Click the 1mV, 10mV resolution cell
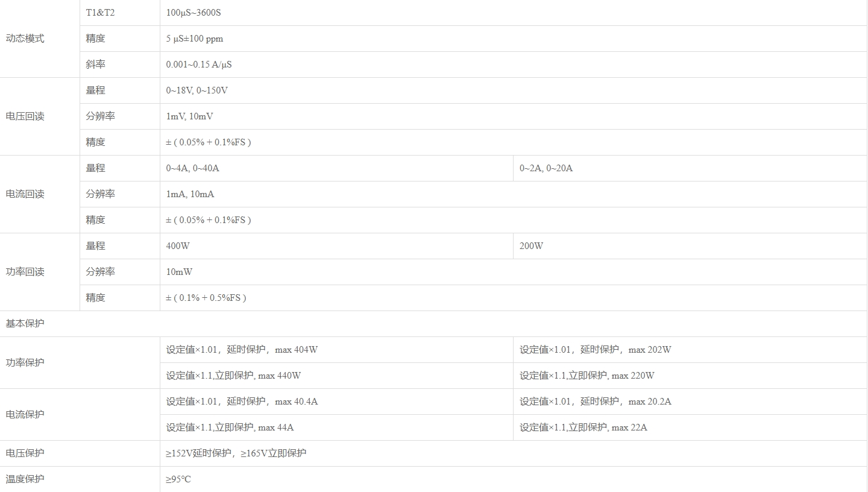This screenshot has height=492, width=868. [x=514, y=116]
